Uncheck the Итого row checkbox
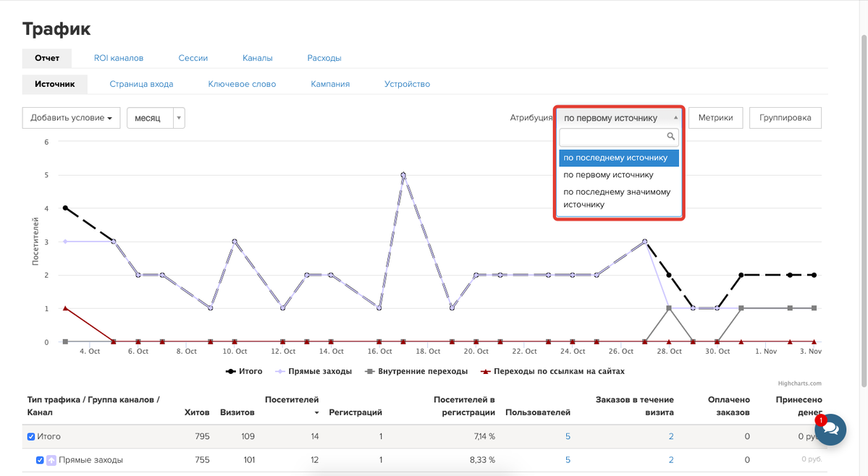868x476 pixels. 31,437
